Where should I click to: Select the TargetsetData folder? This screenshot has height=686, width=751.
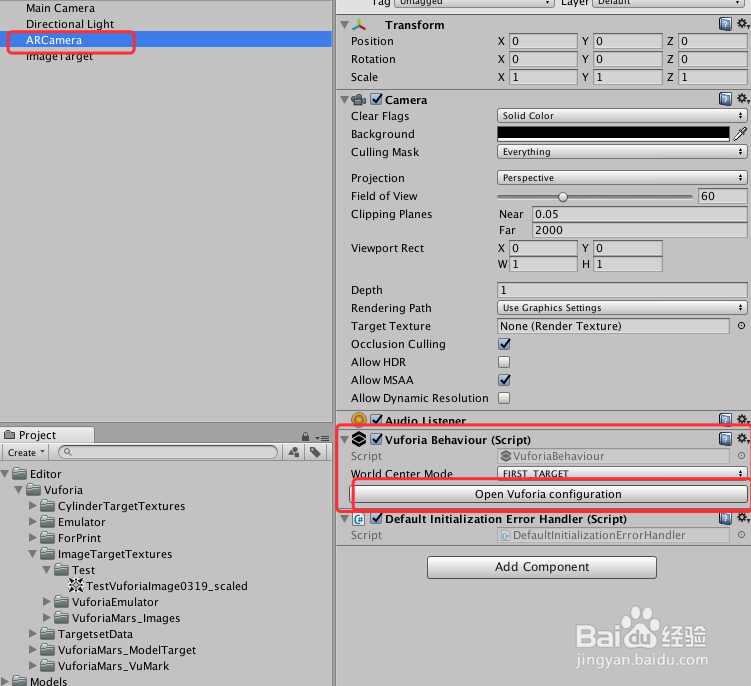(x=95, y=634)
